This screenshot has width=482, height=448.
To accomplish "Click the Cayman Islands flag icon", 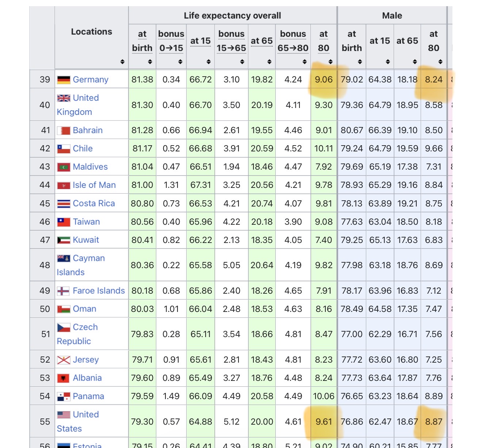I will 64,258.
